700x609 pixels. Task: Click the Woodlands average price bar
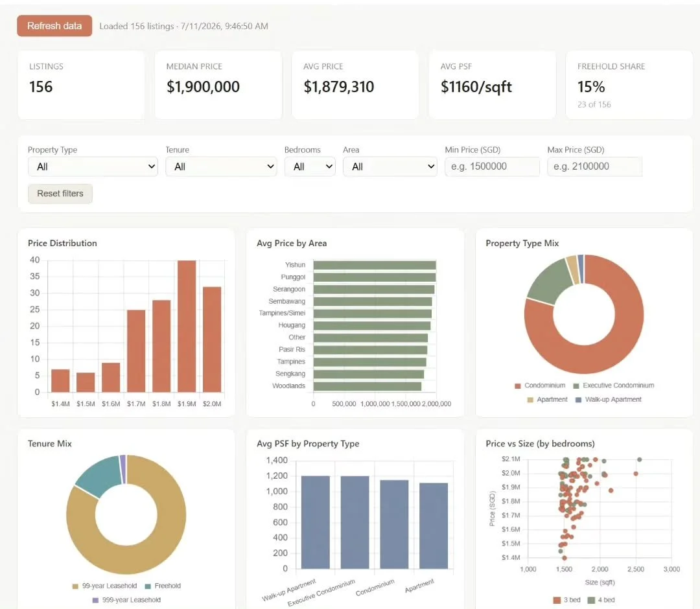click(x=367, y=386)
